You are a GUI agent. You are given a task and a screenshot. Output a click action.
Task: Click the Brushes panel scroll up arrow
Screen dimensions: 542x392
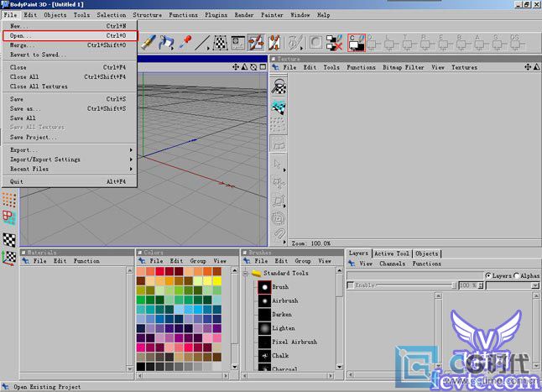[340, 270]
